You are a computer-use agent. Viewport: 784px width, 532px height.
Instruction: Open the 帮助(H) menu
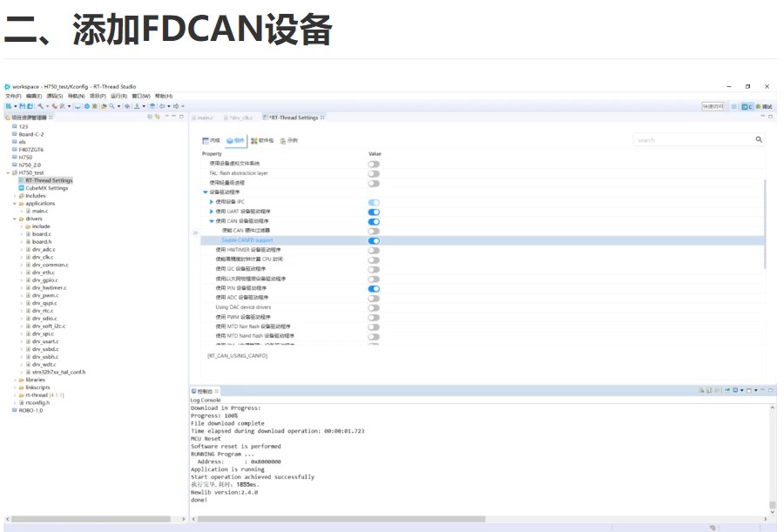pos(164,96)
